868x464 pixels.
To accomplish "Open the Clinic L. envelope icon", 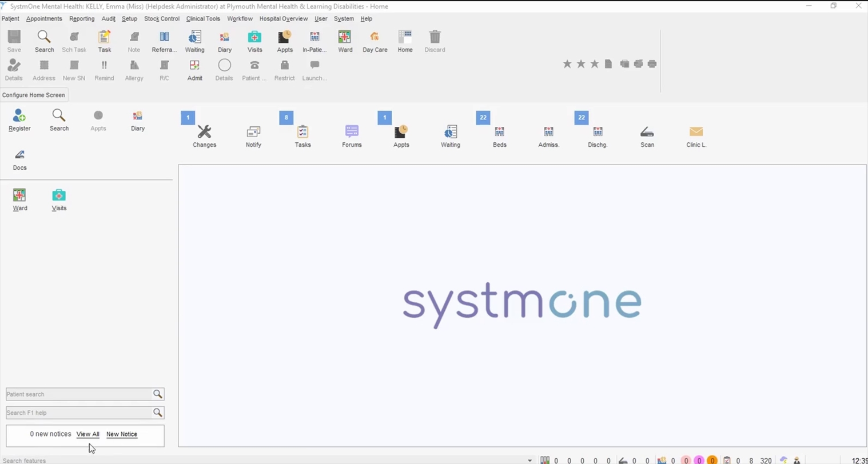I will [x=696, y=137].
